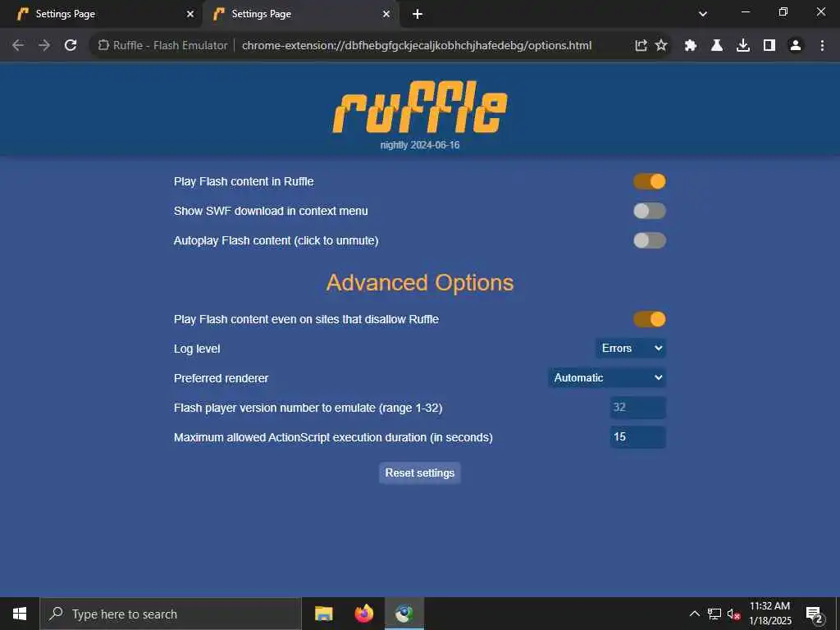
Task: Click the extension icon beside Ruffle - Flash Emulator
Action: [x=103, y=46]
